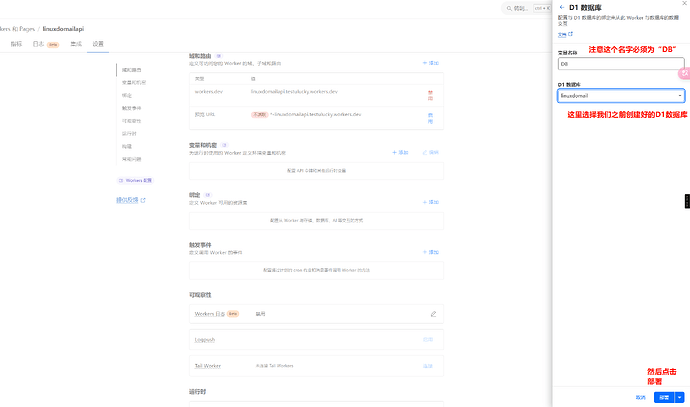Click the API token configuration placeholder box
The image size is (690, 407).
(x=316, y=171)
